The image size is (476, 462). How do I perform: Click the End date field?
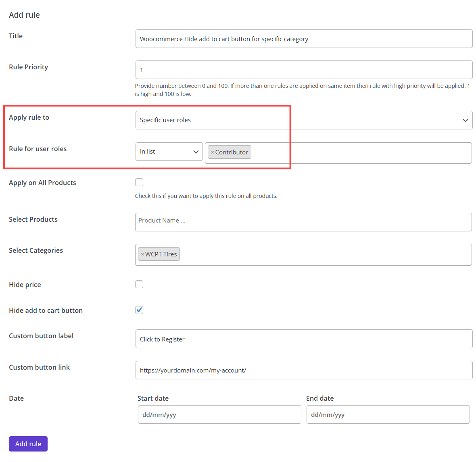pos(388,414)
